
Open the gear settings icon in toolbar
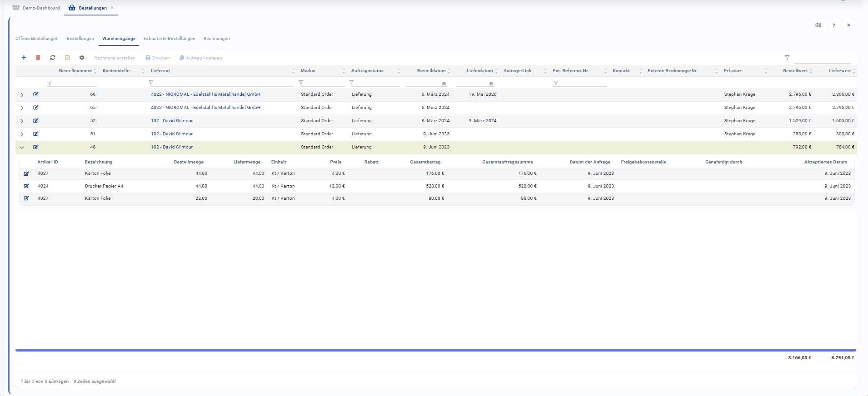tap(82, 58)
